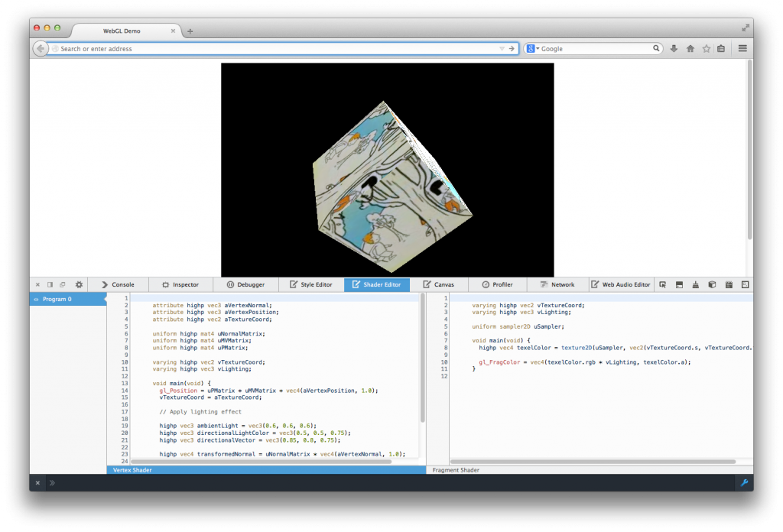
Task: Click the 'uniform sampler2D uSampler;' line
Action: tap(518, 326)
